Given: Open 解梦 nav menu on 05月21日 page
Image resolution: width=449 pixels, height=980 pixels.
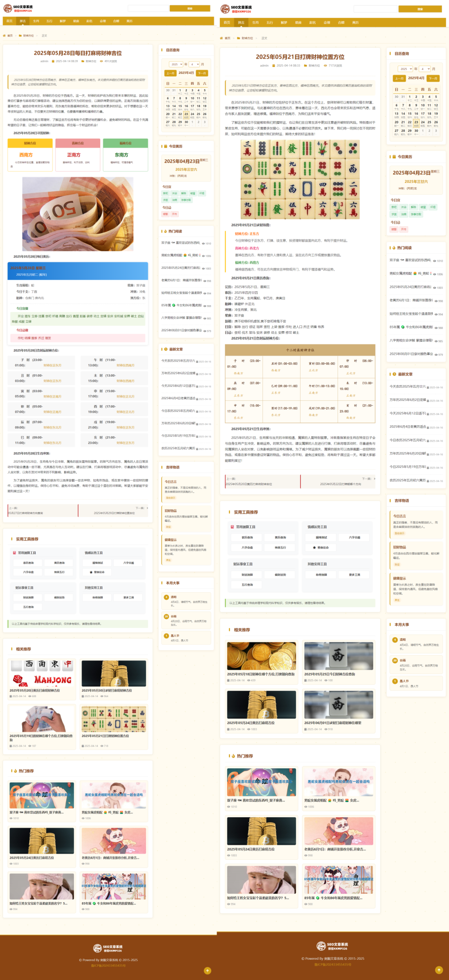Looking at the screenshot, I should coord(284,23).
